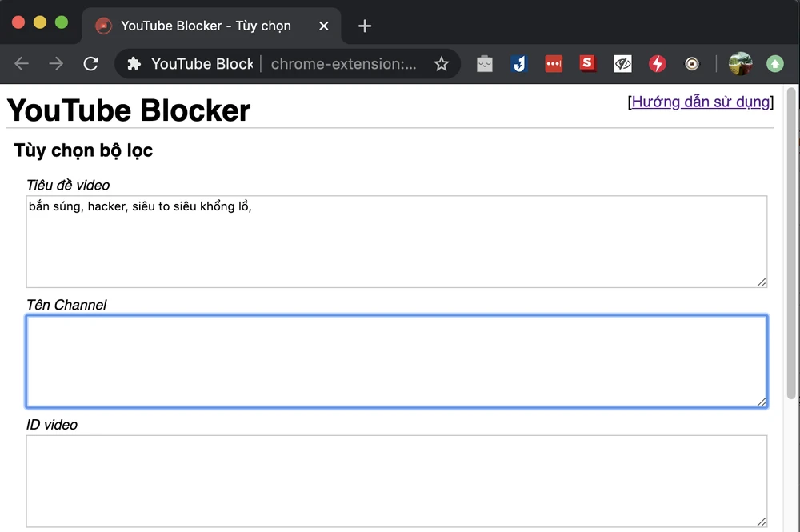Focus the ID video text box
800x532 pixels.
click(396, 480)
